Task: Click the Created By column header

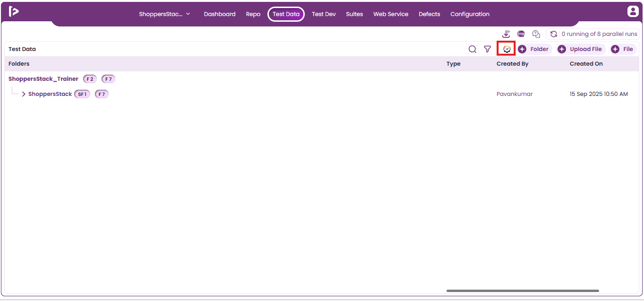Action: point(513,64)
